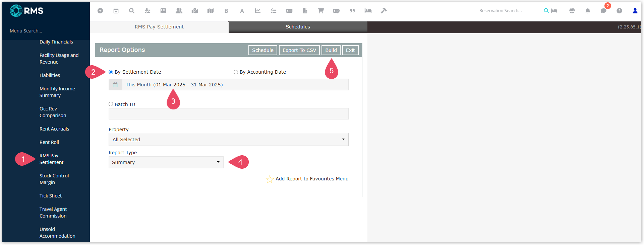Open RMS Pay Settlement in the side menu
This screenshot has width=644, height=245.
52,159
